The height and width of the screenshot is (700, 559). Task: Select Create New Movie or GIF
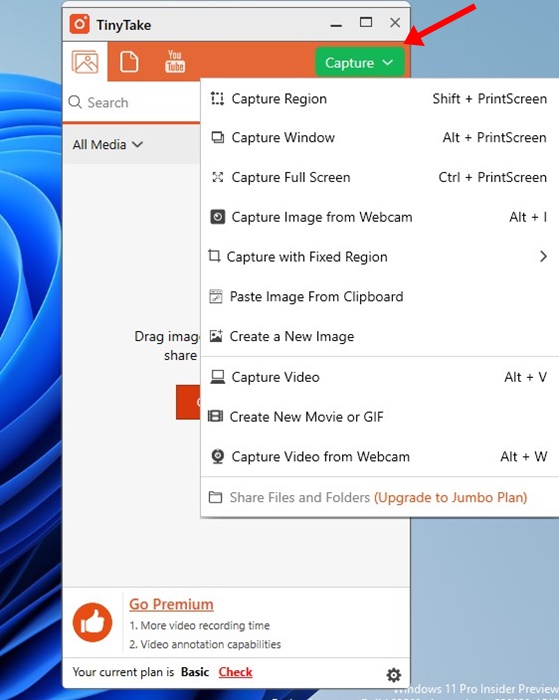380,417
